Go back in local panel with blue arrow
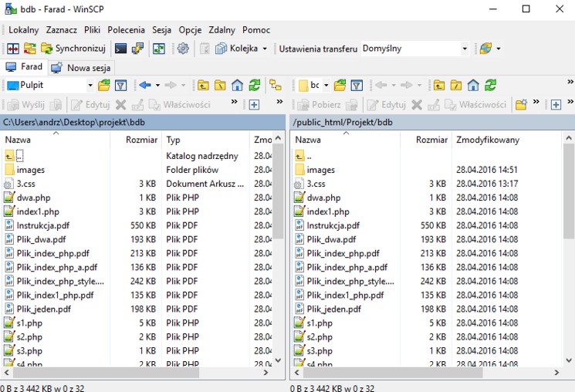The width and height of the screenshot is (575, 392). [145, 86]
